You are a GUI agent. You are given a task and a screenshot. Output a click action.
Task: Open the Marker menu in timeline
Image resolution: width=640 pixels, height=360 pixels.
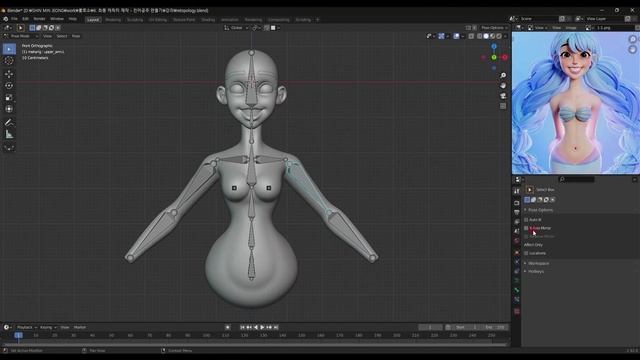click(x=80, y=327)
